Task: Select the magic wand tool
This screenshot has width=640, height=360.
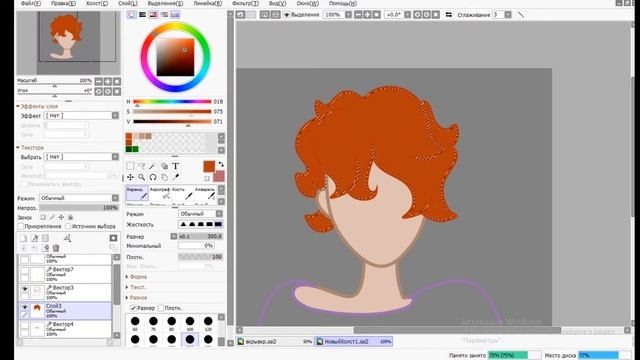Action: (153, 166)
